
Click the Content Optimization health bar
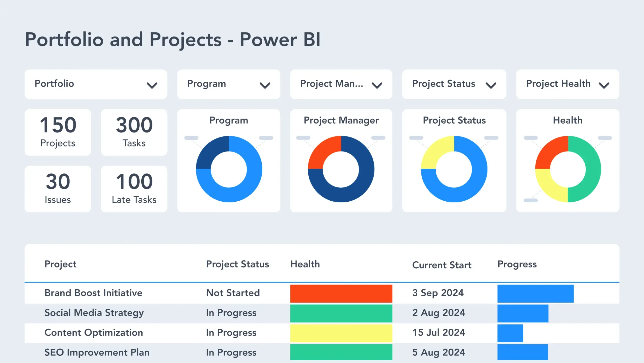[341, 333]
